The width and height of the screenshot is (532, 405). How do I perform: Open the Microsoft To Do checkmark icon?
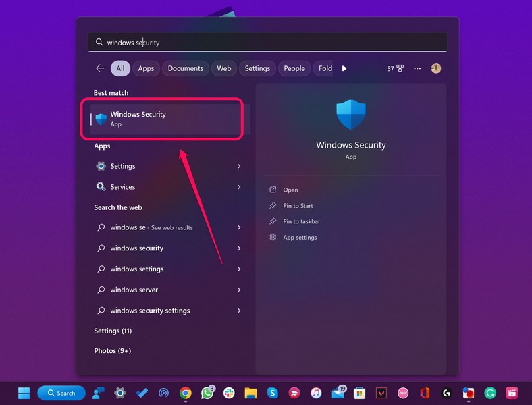coord(142,393)
